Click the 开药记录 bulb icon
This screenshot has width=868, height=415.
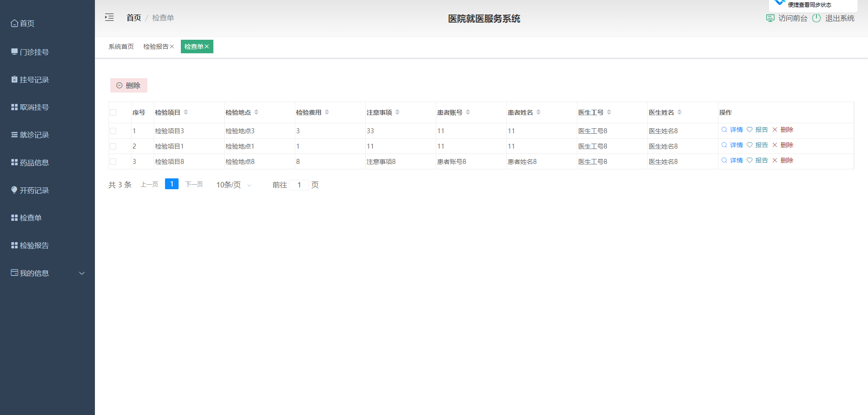coord(14,190)
